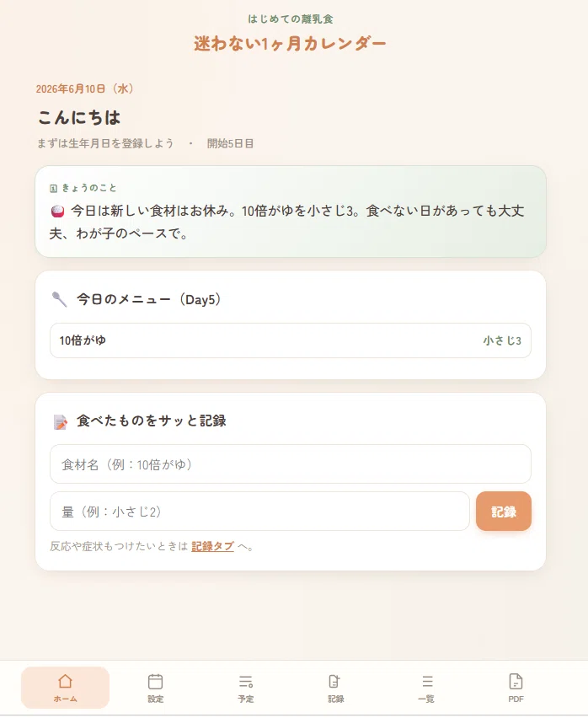Click the memo pencil icon beside 食べたものをサッと記録

[x=61, y=421]
